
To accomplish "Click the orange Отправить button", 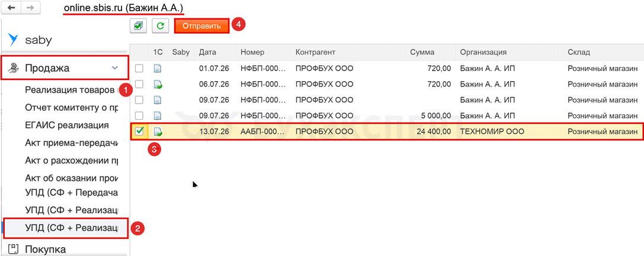I will (201, 26).
